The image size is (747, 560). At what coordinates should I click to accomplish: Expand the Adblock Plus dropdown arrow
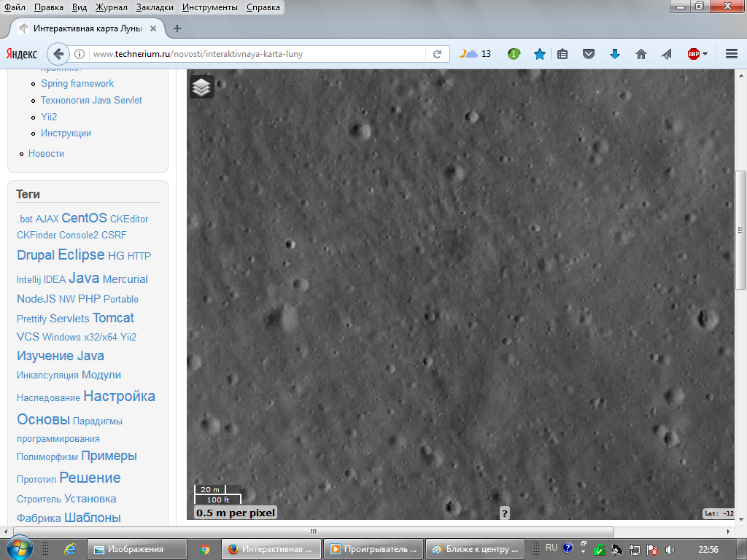pos(705,54)
